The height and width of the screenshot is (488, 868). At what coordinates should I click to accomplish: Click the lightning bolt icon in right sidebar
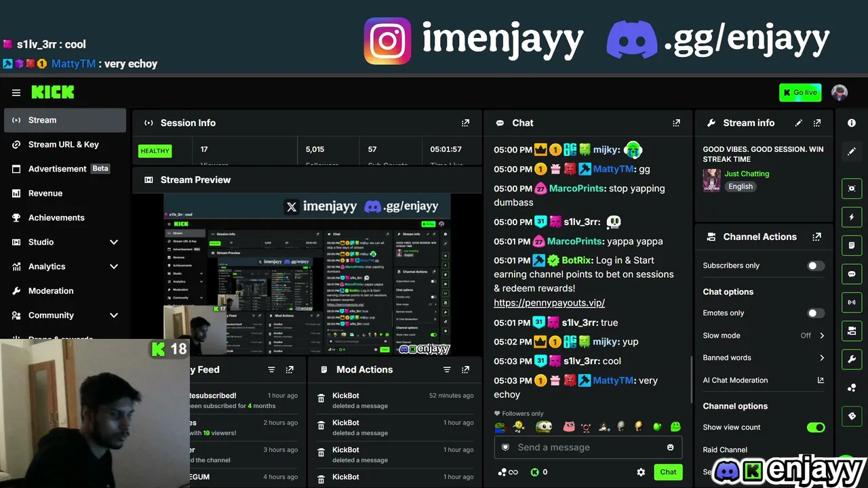(852, 217)
